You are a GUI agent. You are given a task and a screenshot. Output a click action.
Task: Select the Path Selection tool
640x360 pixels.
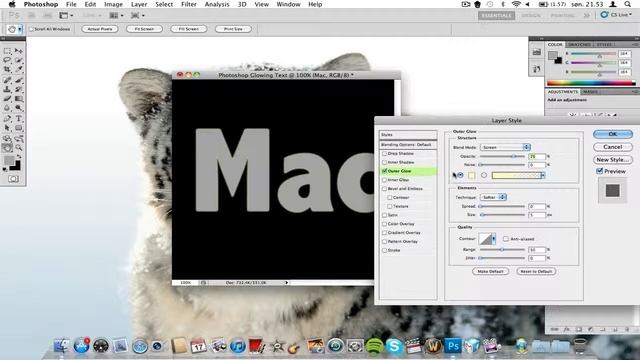coord(7,128)
